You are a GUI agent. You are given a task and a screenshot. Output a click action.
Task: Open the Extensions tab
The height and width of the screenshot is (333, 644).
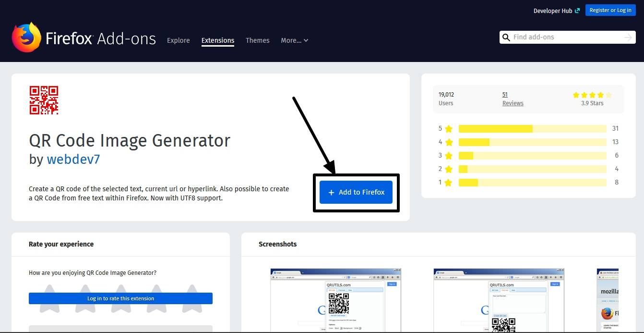pyautogui.click(x=218, y=40)
